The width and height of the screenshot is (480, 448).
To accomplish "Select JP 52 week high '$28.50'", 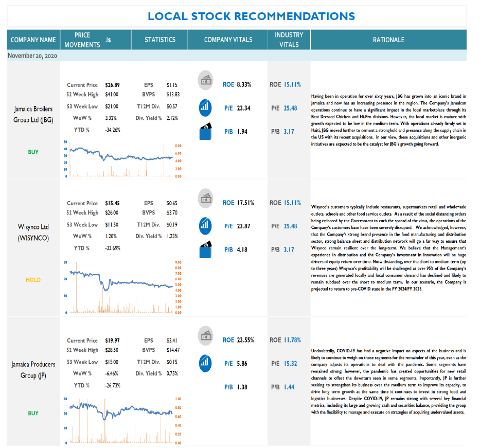I will (x=112, y=350).
